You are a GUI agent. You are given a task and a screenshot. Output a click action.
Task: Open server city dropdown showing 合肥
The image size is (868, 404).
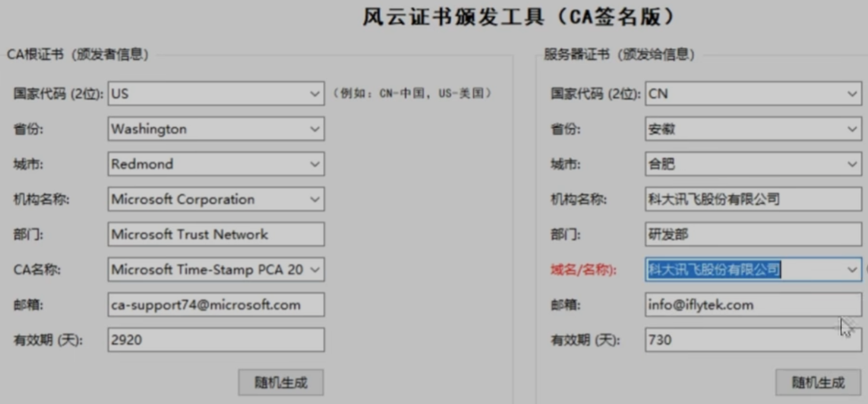coord(852,164)
